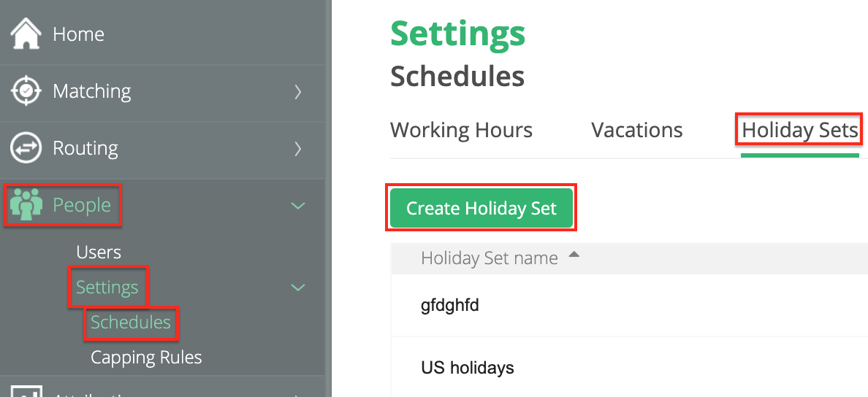
Task: Click the People group icon
Action: coord(26,205)
